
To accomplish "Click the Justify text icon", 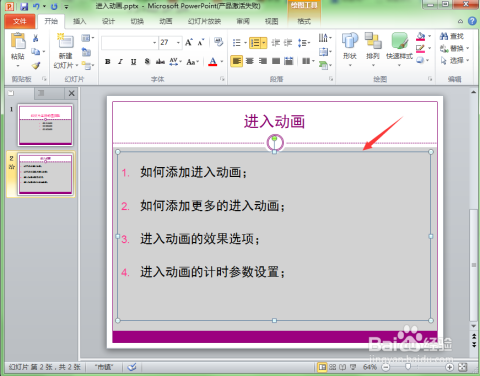I will coord(276,61).
